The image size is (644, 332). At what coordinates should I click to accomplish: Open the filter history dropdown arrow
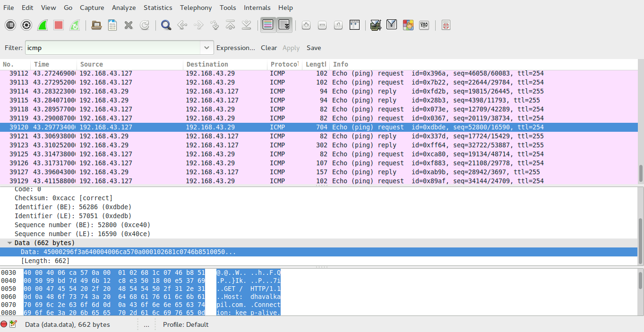tap(206, 48)
